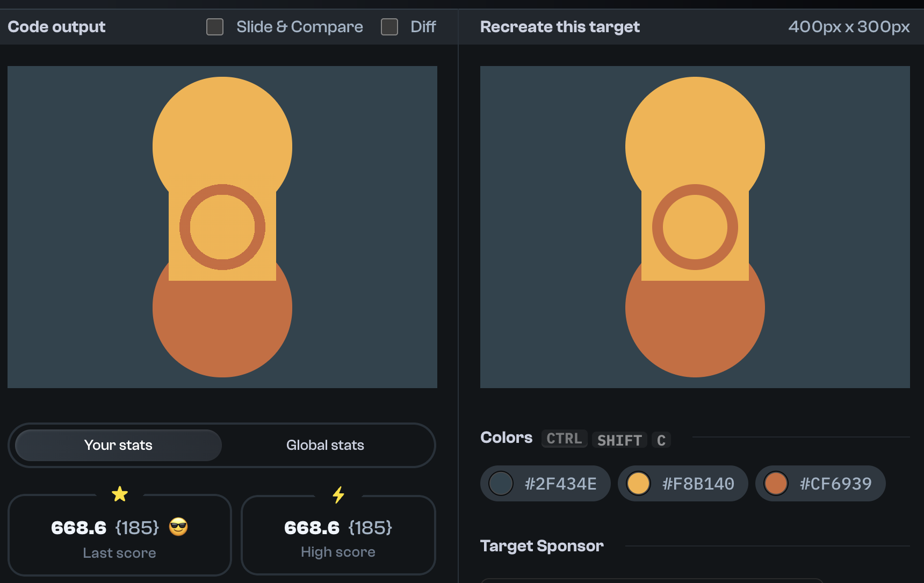Click the dark circle icon in the #2F434E swatch

click(501, 483)
